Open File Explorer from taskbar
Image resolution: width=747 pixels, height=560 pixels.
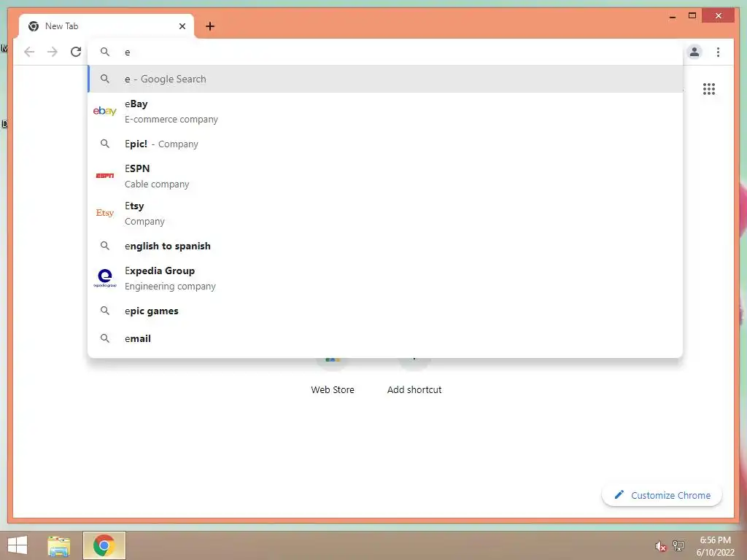[58, 545]
